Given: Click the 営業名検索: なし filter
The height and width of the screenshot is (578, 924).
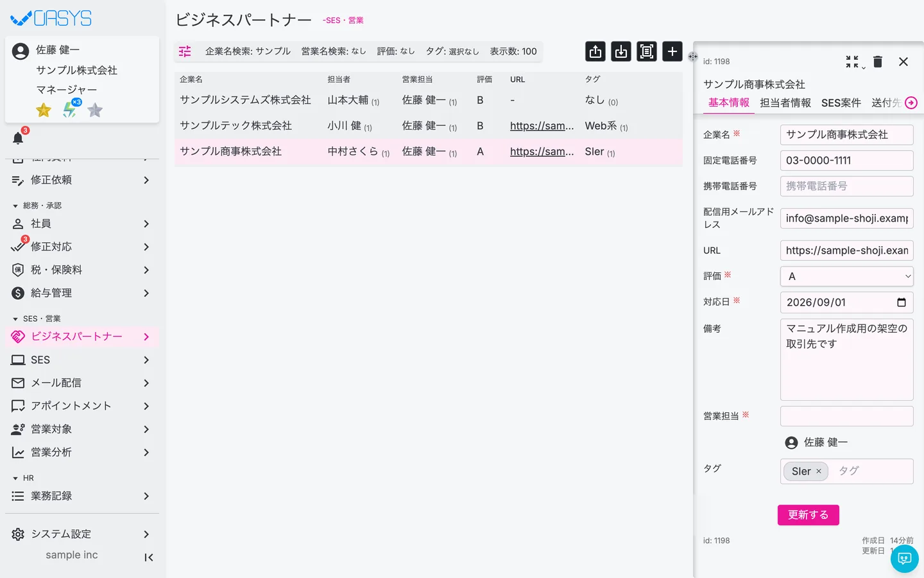Looking at the screenshot, I should click(x=334, y=51).
